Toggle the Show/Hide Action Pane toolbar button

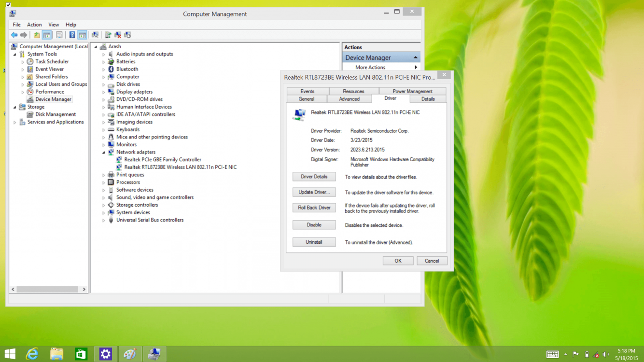pyautogui.click(x=83, y=35)
